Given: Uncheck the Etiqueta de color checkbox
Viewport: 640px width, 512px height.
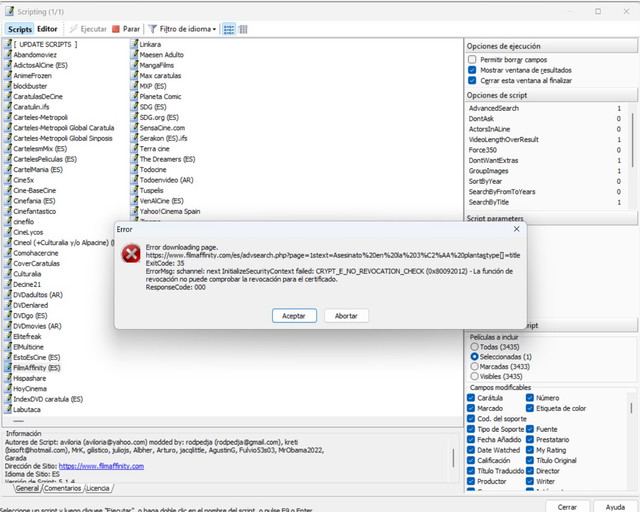Looking at the screenshot, I should [530, 408].
